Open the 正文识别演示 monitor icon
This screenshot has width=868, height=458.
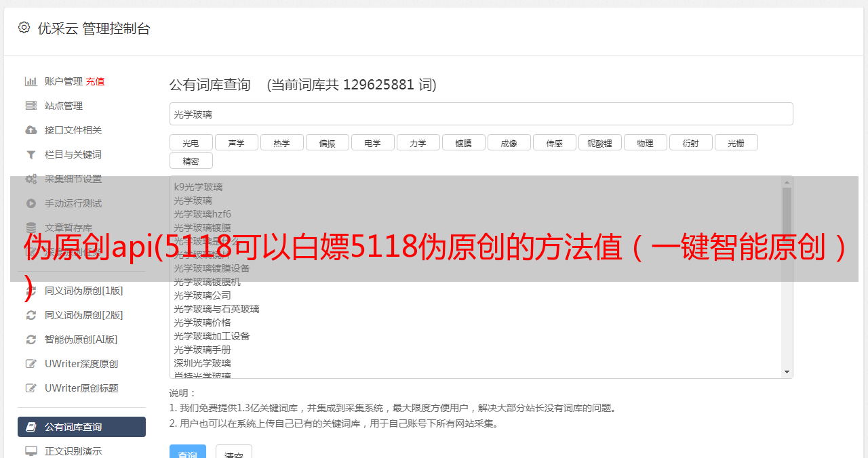[31, 451]
